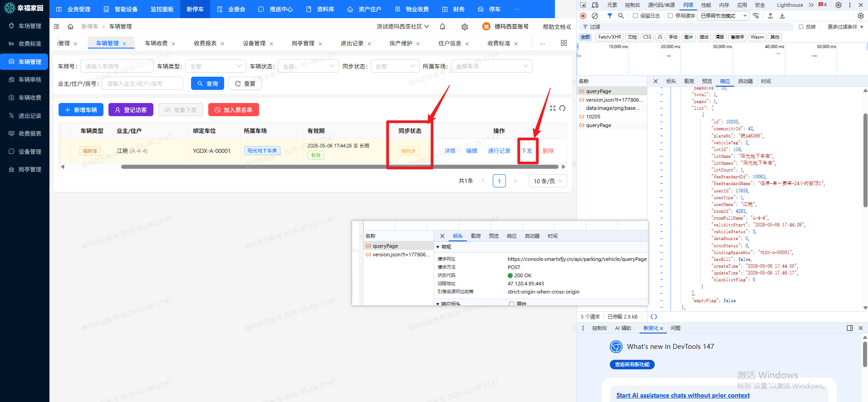This screenshot has height=402, width=868.
Task: Select 车辆审核 in sidebar
Action: pos(25,79)
